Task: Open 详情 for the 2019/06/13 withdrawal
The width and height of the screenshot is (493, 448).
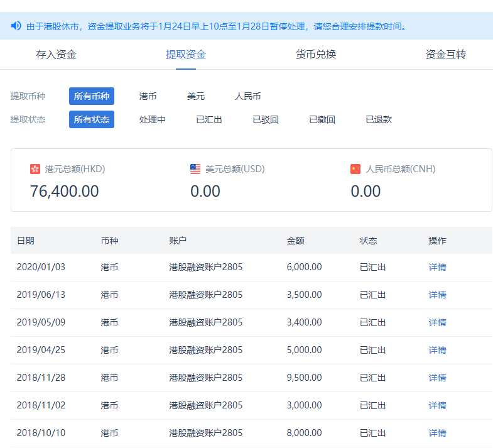Action: tap(437, 295)
